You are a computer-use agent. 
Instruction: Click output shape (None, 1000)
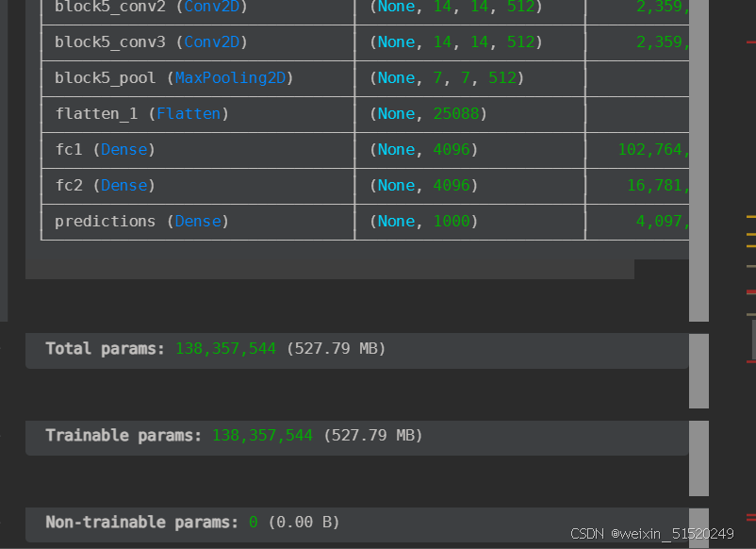424,222
